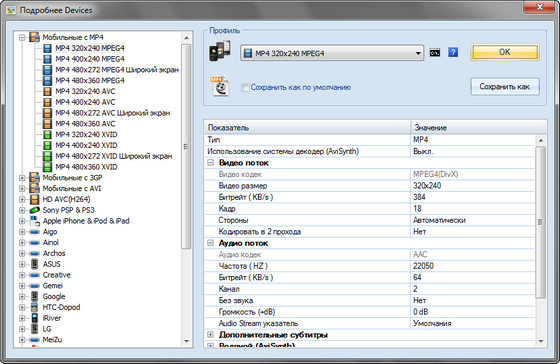Expand the Дополнительные субтитры section
The image size is (560, 364).
click(211, 335)
